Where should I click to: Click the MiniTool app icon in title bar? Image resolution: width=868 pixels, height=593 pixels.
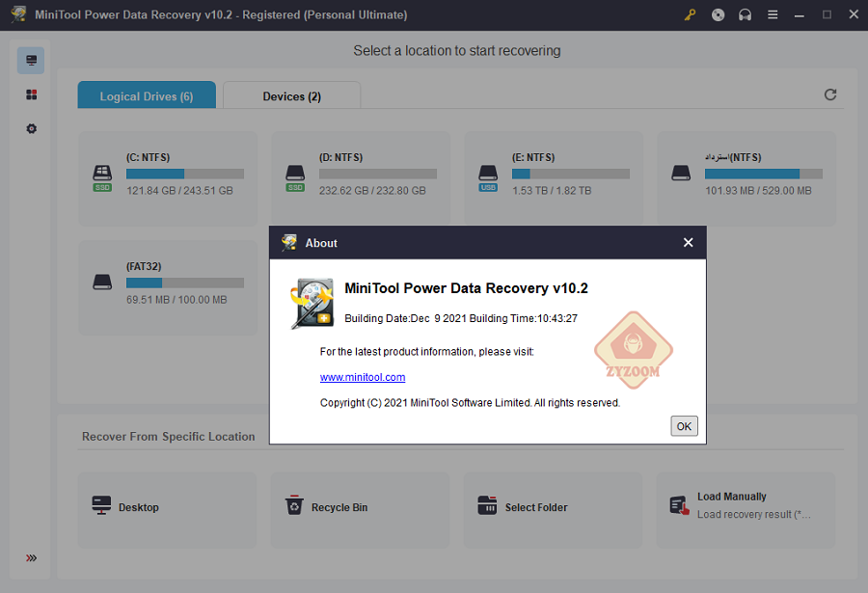tap(18, 13)
